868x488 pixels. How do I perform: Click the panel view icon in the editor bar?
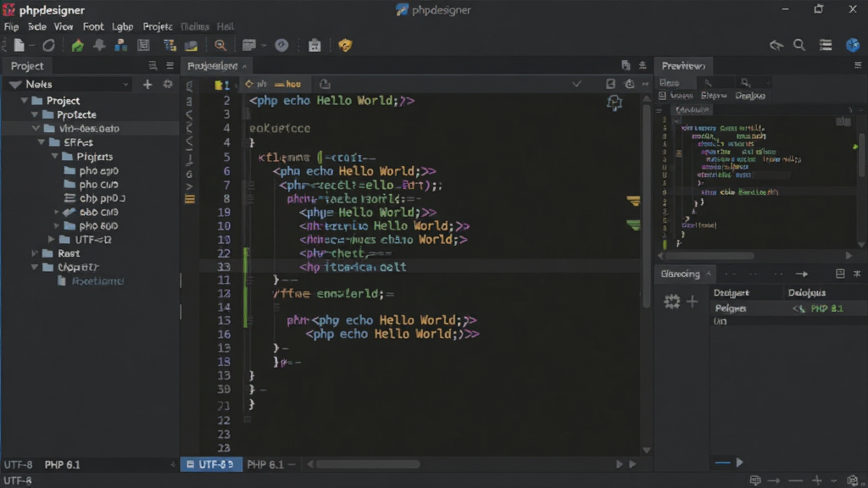[610, 84]
